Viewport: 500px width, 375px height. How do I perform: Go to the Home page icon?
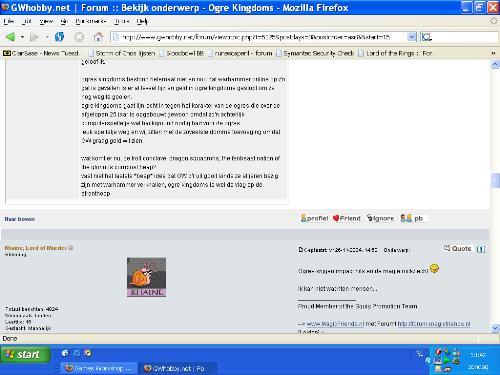[x=98, y=37]
